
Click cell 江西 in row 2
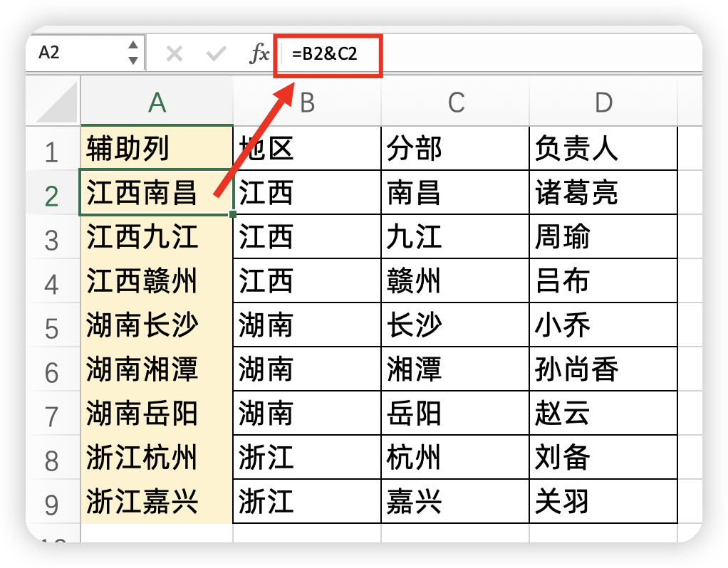(x=307, y=193)
